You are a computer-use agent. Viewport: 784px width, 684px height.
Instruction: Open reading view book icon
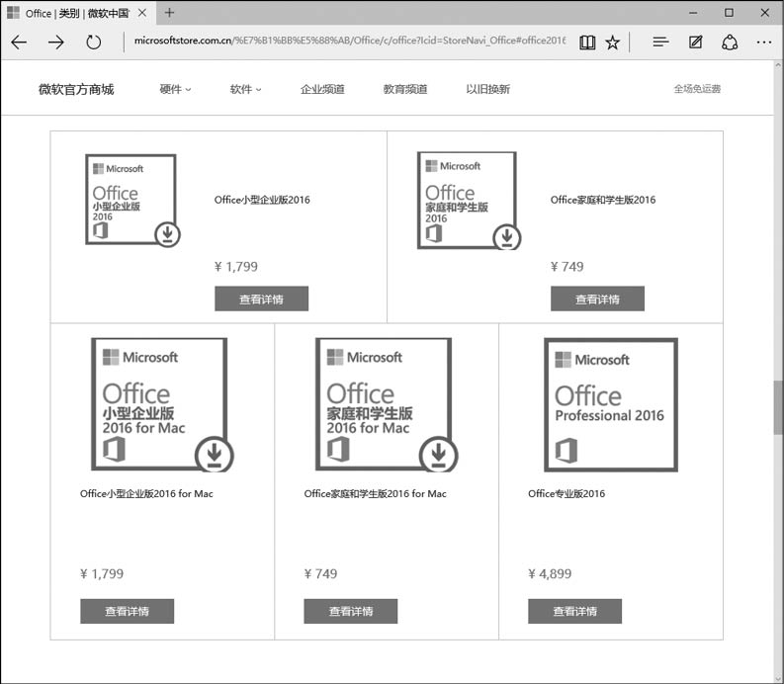pos(587,43)
